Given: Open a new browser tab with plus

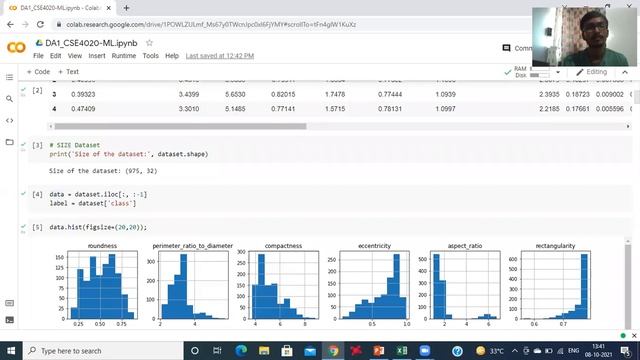Looking at the screenshot, I should click(x=127, y=8).
